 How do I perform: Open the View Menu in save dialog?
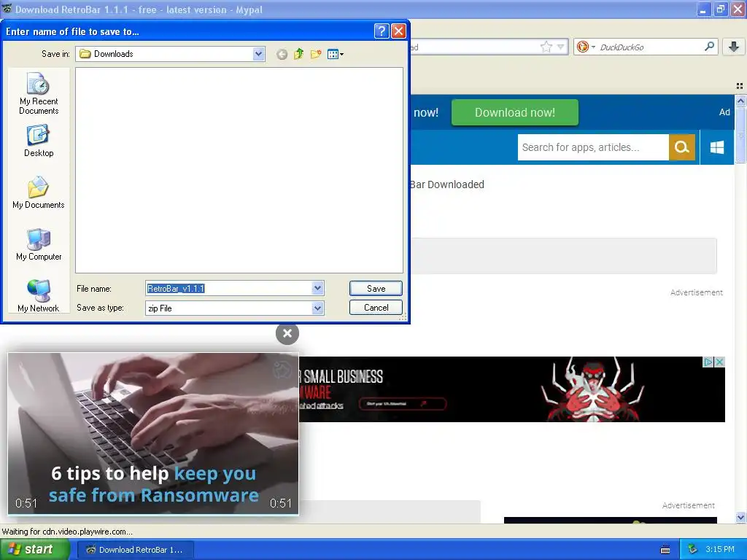click(336, 54)
